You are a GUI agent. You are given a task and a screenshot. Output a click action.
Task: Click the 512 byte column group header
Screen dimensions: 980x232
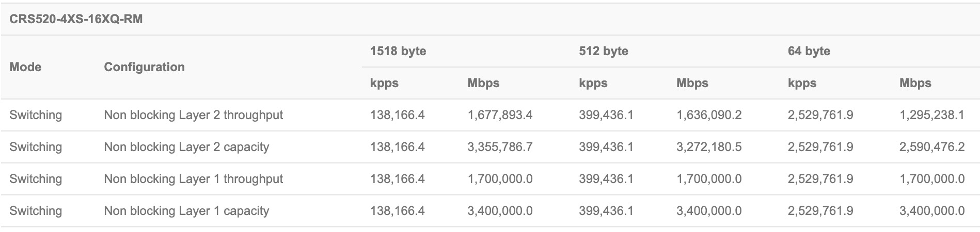pos(603,51)
